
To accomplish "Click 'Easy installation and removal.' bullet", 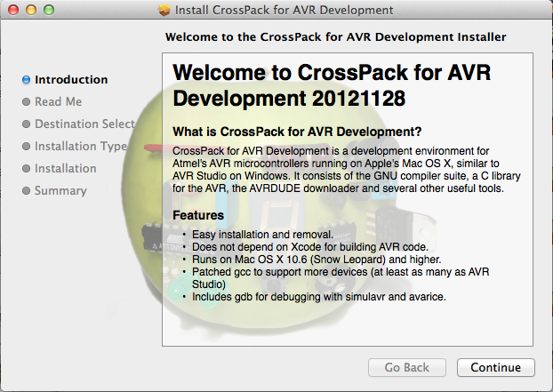I will (x=262, y=235).
